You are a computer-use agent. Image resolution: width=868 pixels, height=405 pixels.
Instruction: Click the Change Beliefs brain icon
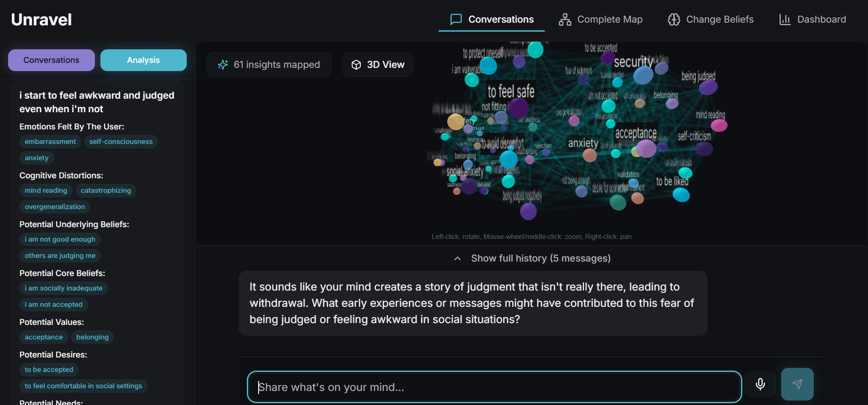point(674,19)
